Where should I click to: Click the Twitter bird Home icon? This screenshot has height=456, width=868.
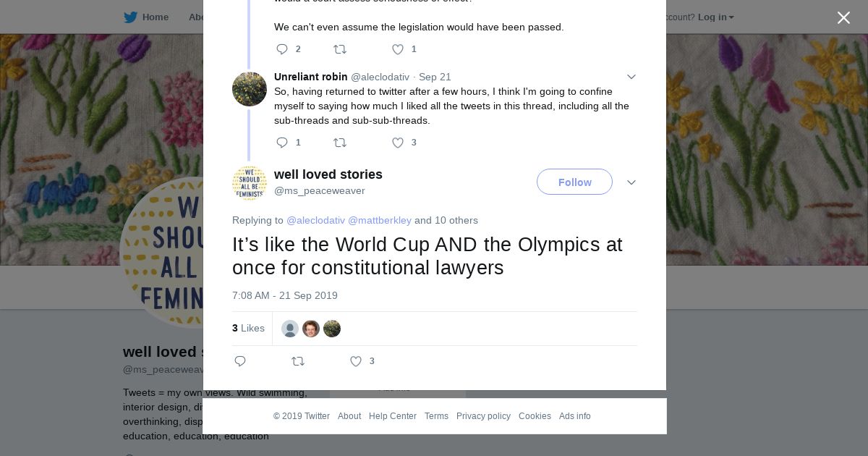pyautogui.click(x=130, y=17)
